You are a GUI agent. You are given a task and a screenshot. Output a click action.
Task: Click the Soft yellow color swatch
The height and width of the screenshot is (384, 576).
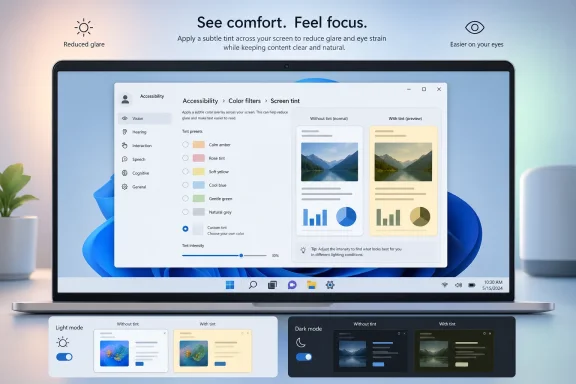[x=199, y=171]
